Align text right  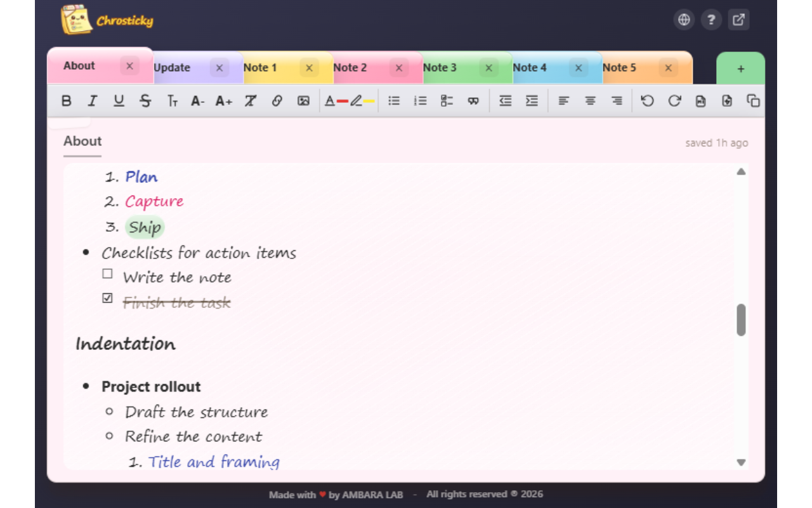tap(617, 101)
